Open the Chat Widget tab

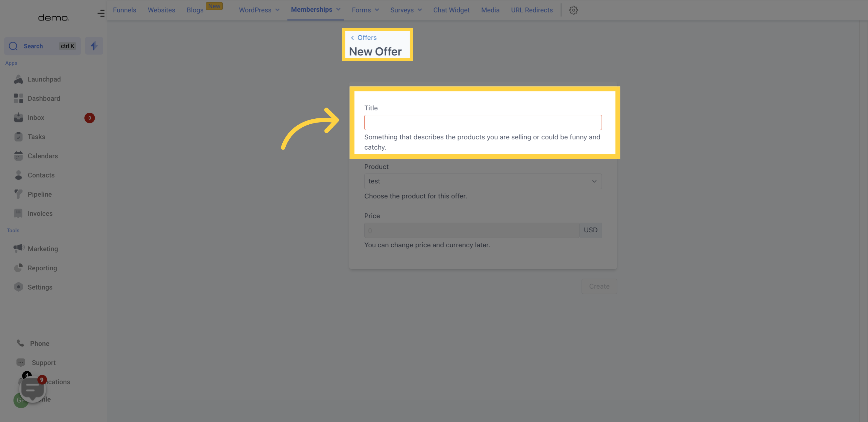coord(451,10)
